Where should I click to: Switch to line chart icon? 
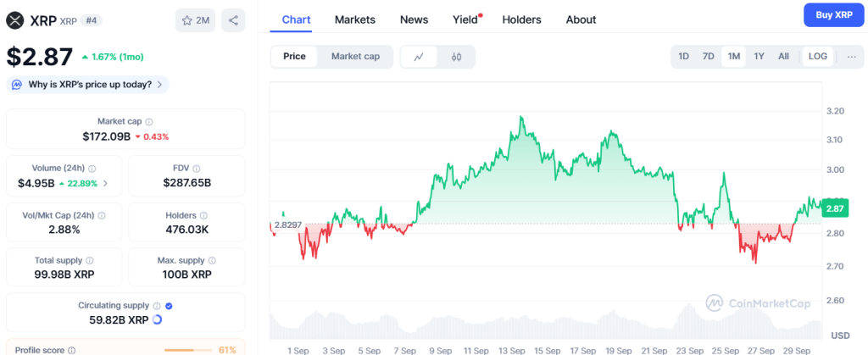point(419,57)
